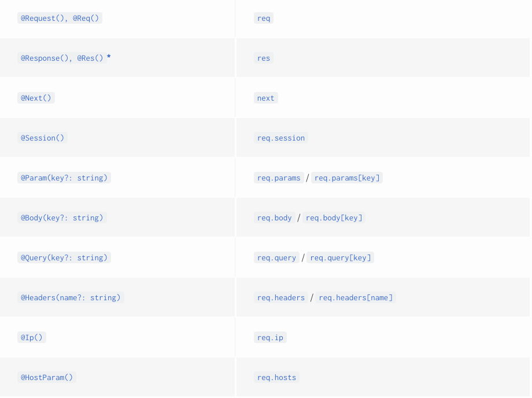Screen dimensions: 532x398
Task: Click the req.body[key] code label
Action: (334, 218)
